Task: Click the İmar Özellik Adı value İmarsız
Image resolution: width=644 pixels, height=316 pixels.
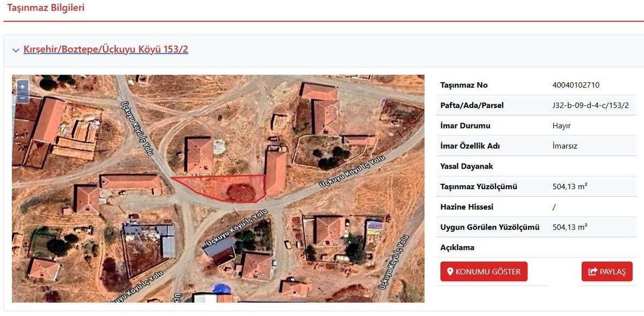Action: [x=565, y=146]
